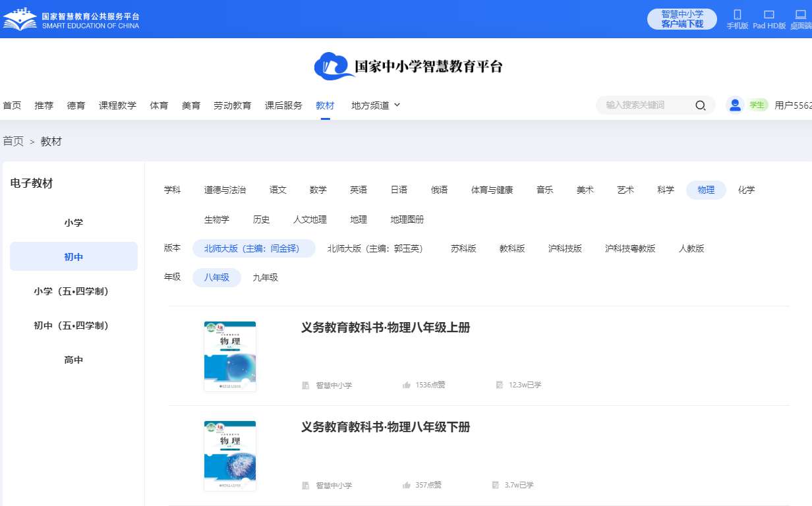Screen dimensions: 812x506
Task: Open the 推荐 nav tab
Action: tap(44, 105)
